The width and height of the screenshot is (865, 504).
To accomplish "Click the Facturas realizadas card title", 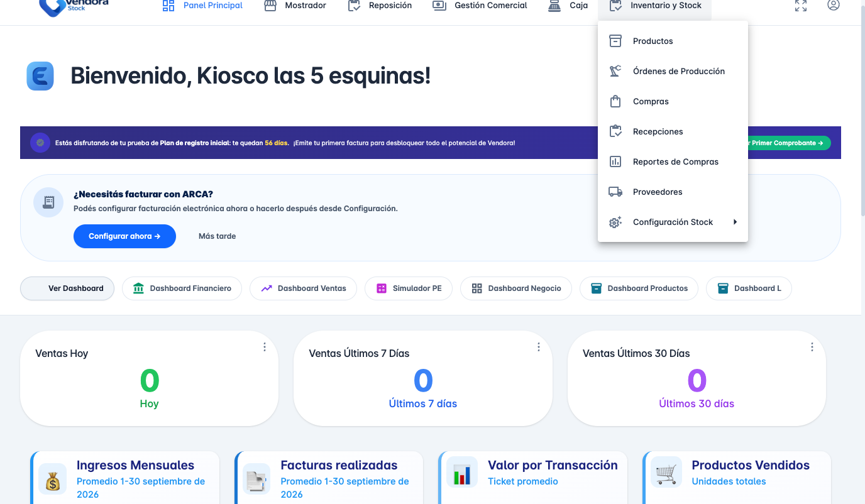I will (339, 465).
